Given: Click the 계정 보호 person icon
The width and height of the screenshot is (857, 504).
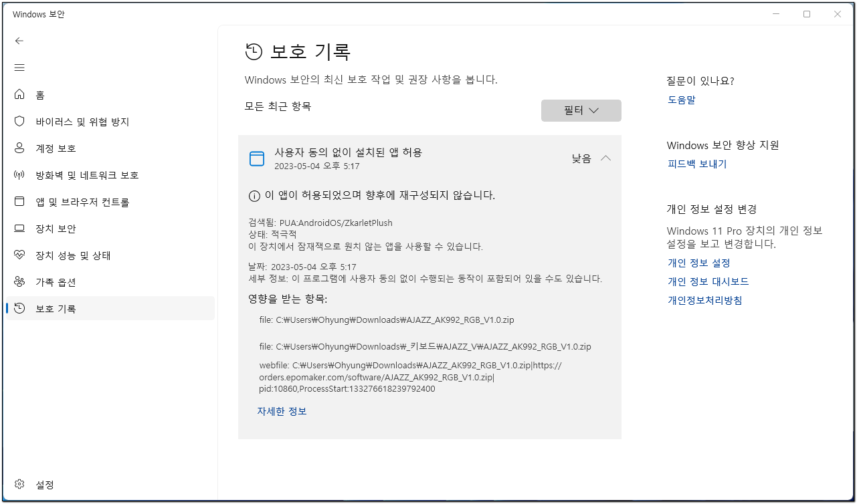Looking at the screenshot, I should click(19, 148).
